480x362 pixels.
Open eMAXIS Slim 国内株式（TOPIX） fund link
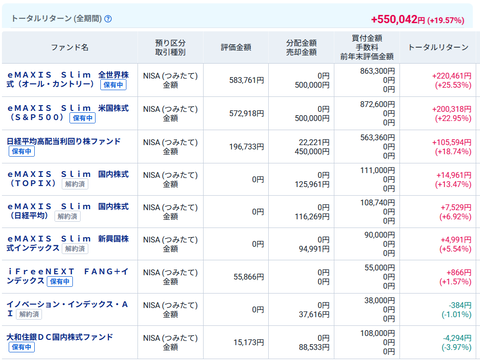tap(68, 179)
